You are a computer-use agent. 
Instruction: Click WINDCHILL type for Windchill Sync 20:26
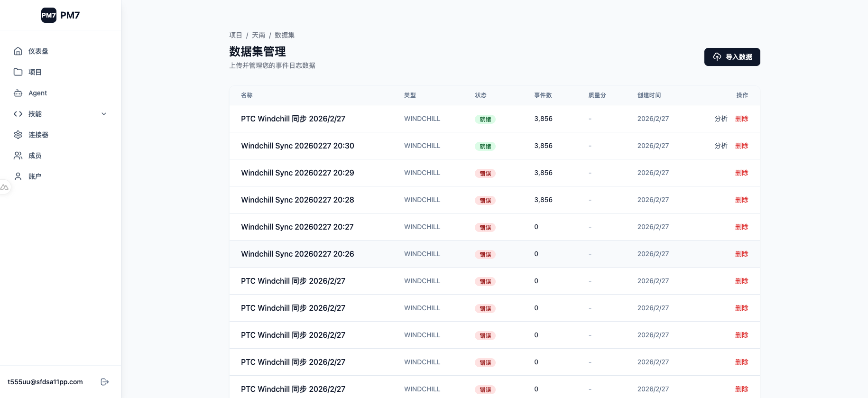422,254
